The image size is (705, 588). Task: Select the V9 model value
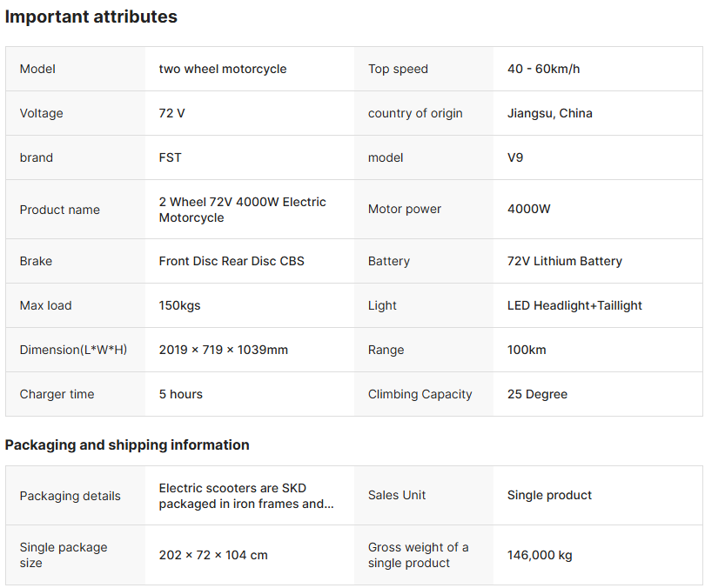coord(515,157)
